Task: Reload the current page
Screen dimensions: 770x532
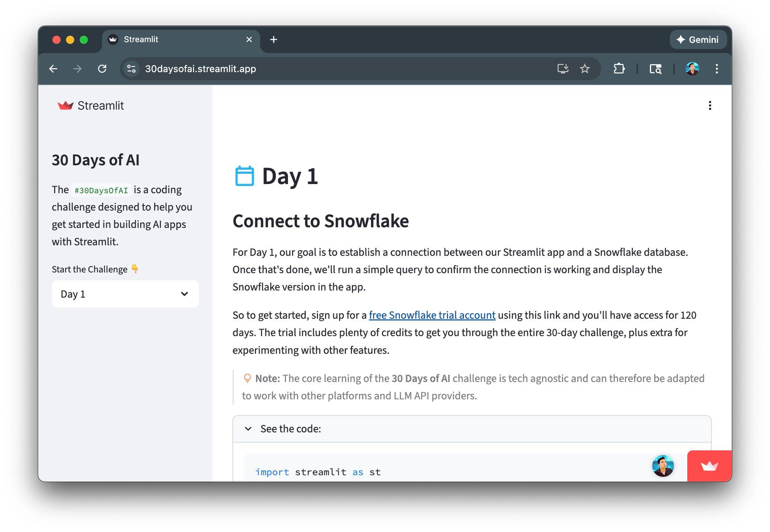Action: pyautogui.click(x=102, y=69)
